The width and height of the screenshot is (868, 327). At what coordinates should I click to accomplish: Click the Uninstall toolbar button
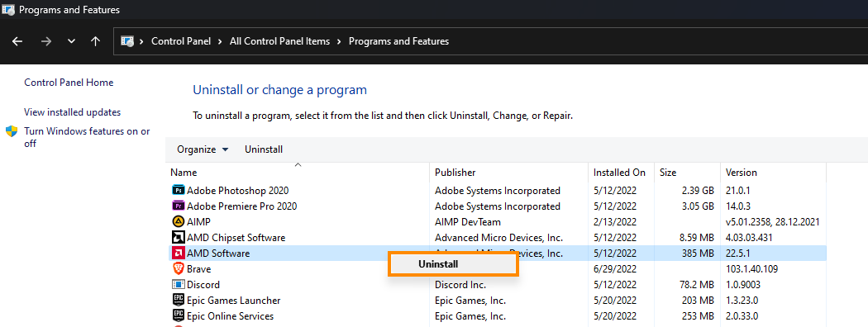tap(264, 149)
